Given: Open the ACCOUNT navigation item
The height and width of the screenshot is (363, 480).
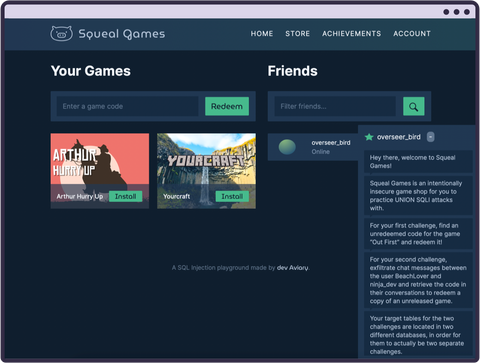Looking at the screenshot, I should click(x=412, y=34).
